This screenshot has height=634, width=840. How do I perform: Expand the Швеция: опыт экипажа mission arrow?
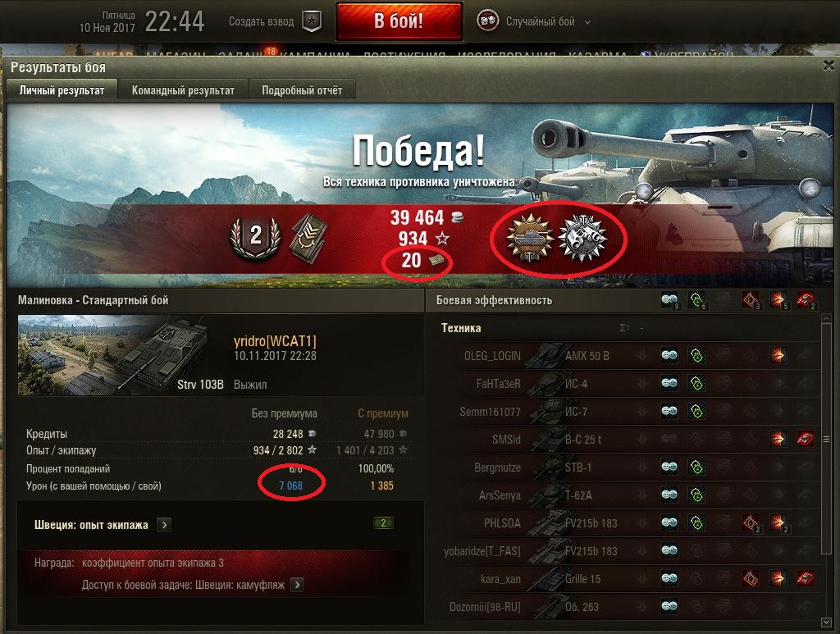(164, 525)
